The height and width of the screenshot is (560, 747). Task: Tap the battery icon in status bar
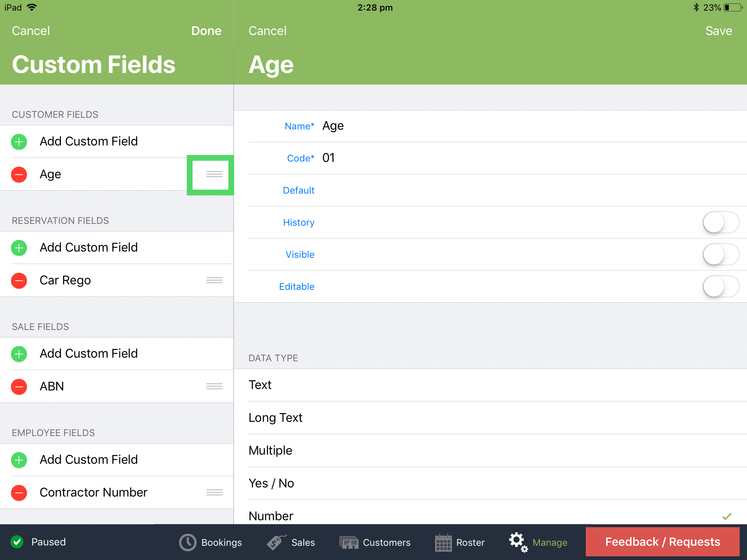tap(733, 8)
